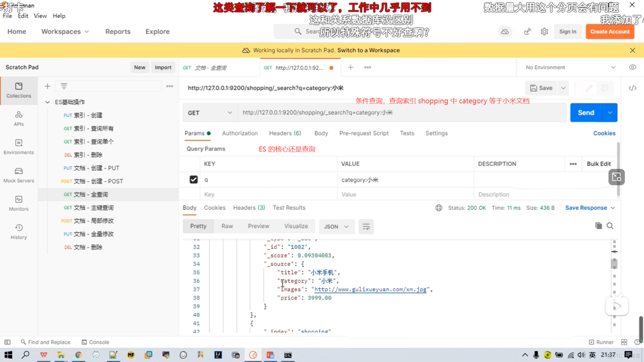
Task: Open the code snippet panel
Action: pos(633,87)
